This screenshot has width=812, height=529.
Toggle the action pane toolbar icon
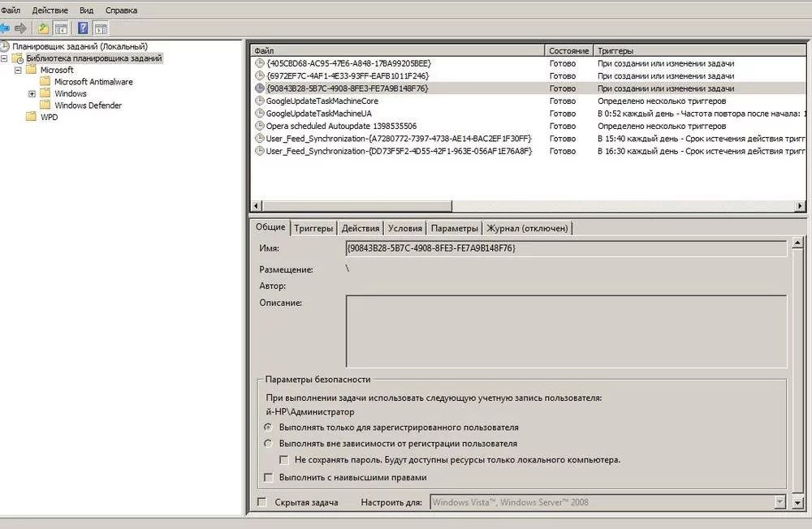[x=99, y=27]
